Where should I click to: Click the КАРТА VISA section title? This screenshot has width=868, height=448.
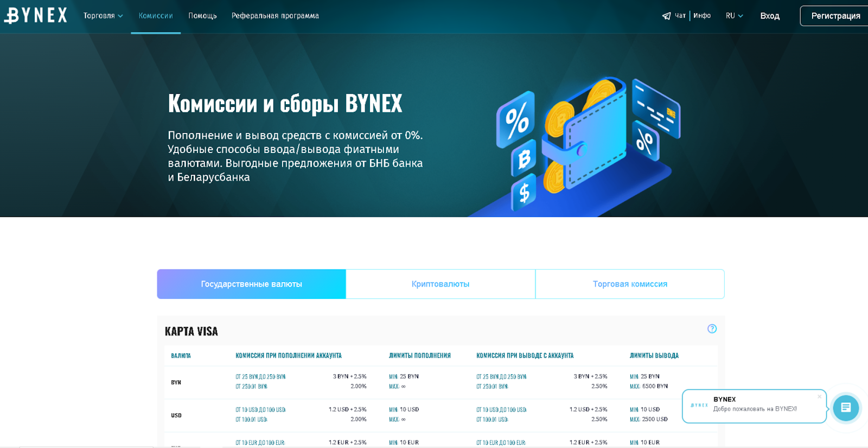coord(191,331)
